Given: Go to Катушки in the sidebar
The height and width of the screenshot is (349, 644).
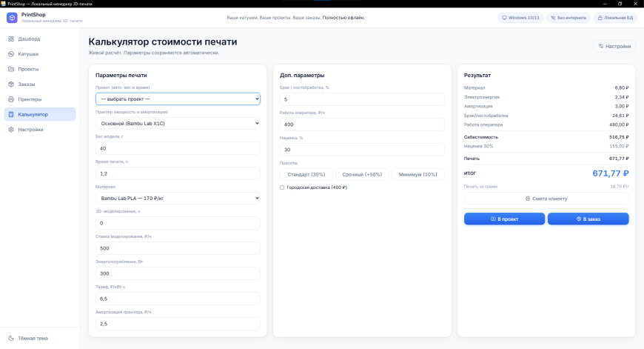Looking at the screenshot, I should coord(40,54).
